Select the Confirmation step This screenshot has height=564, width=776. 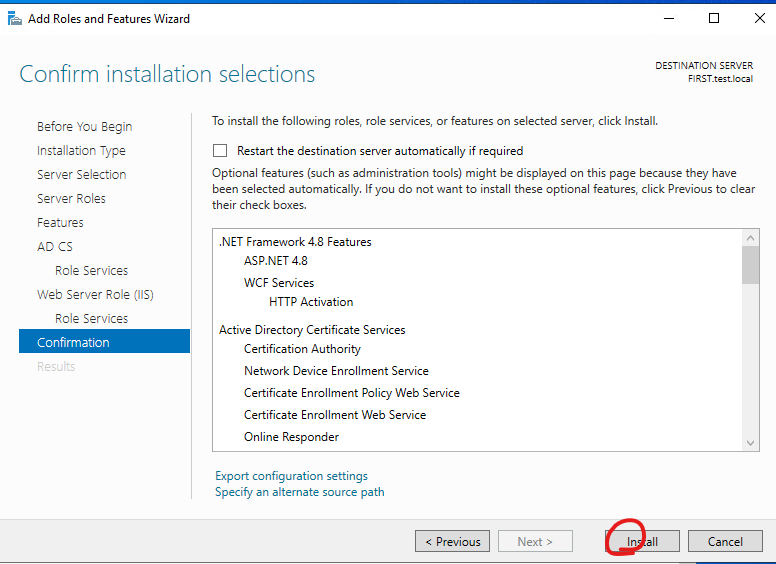click(x=104, y=341)
